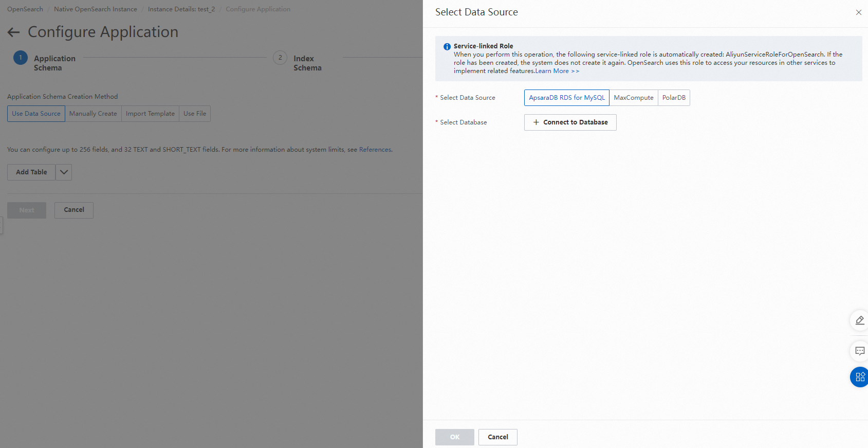
Task: Open the blue apps grid floating button
Action: [859, 377]
